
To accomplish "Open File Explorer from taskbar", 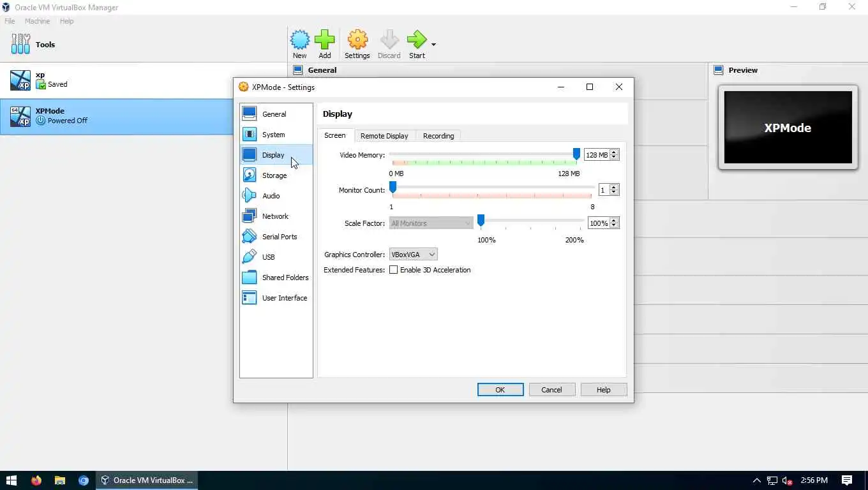I will click(60, 480).
